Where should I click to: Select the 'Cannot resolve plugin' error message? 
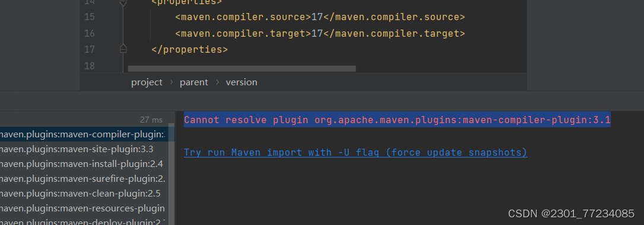point(397,120)
